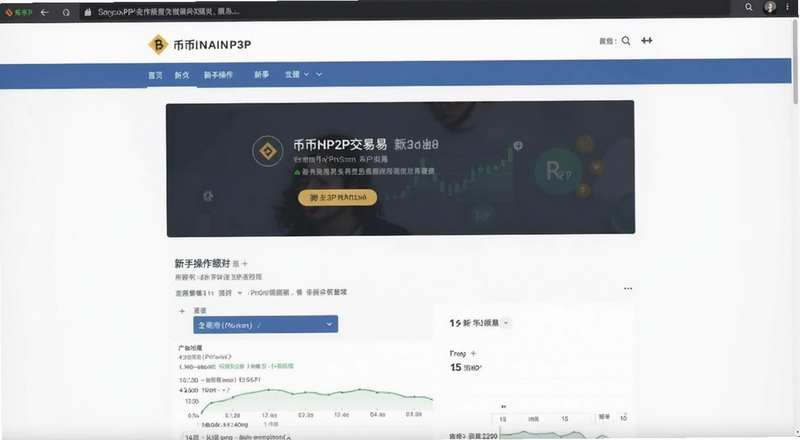Image resolution: width=800 pixels, height=440 pixels.
Task: Select the browser tab with the orange favicon
Action: 18,12
